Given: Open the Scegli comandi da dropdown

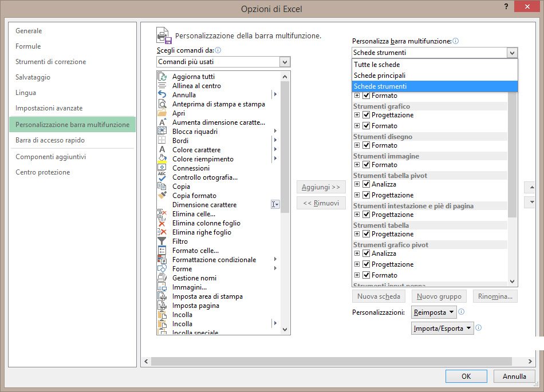Looking at the screenshot, I should coord(284,61).
